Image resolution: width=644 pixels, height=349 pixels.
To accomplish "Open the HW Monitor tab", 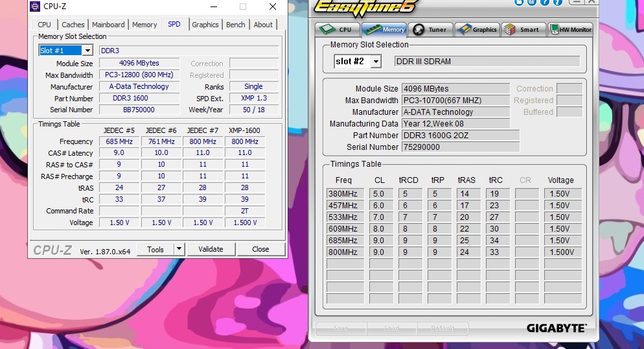I will click(570, 29).
